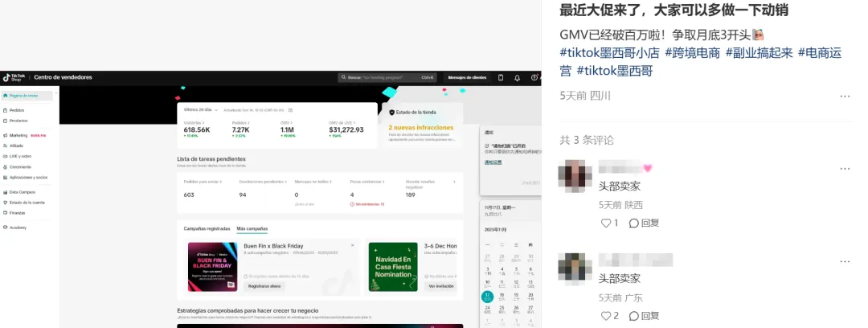The height and width of the screenshot is (328, 868).
Task: Open options menu for 广东 comment
Action: tap(845, 261)
